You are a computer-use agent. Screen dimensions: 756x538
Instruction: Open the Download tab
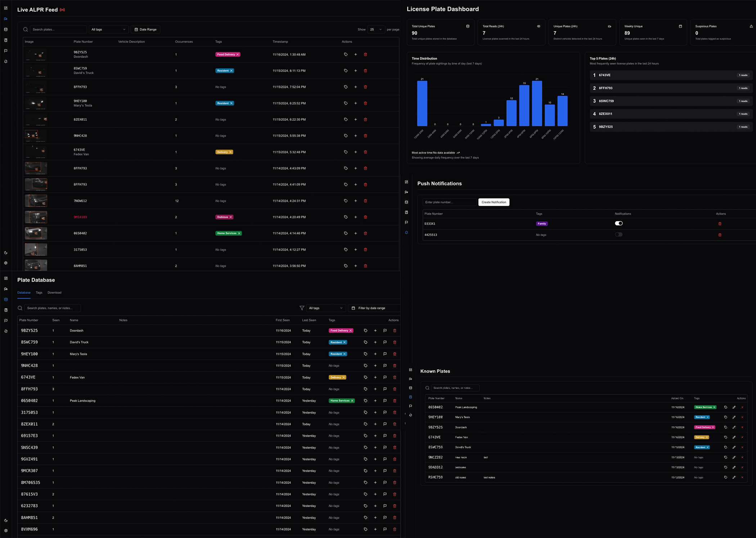[54, 292]
